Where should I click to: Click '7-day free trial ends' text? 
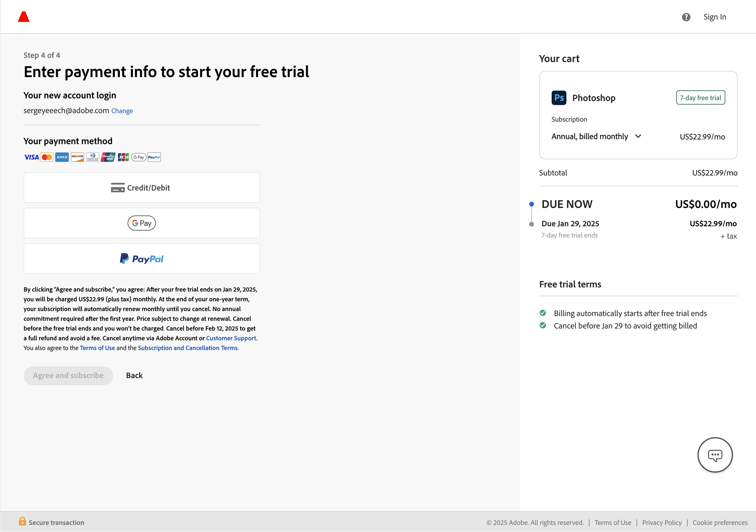[569, 235]
